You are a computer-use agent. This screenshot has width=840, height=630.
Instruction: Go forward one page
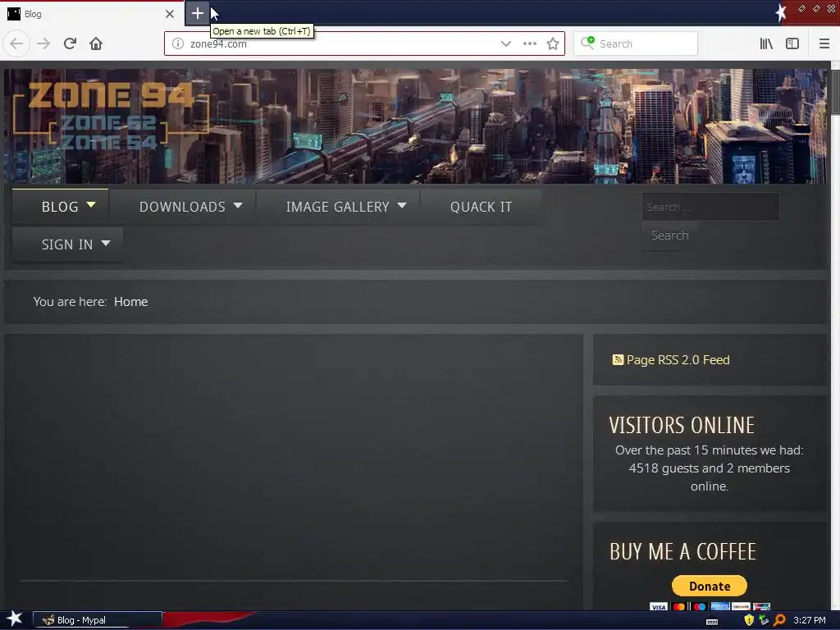point(43,43)
